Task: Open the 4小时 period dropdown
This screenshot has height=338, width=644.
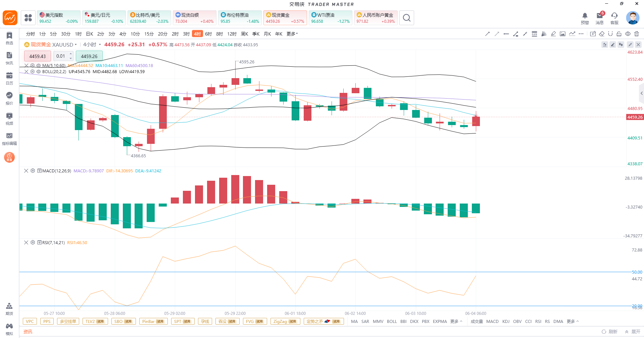Action: point(92,45)
